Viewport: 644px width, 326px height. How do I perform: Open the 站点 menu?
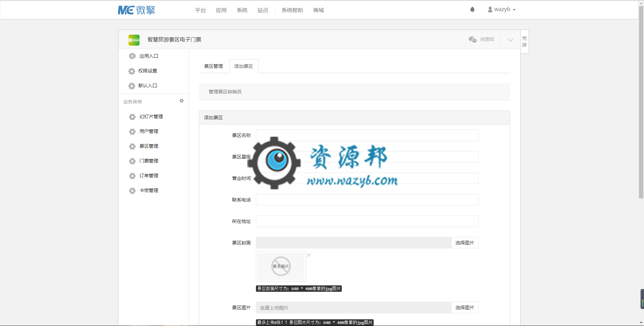(263, 10)
